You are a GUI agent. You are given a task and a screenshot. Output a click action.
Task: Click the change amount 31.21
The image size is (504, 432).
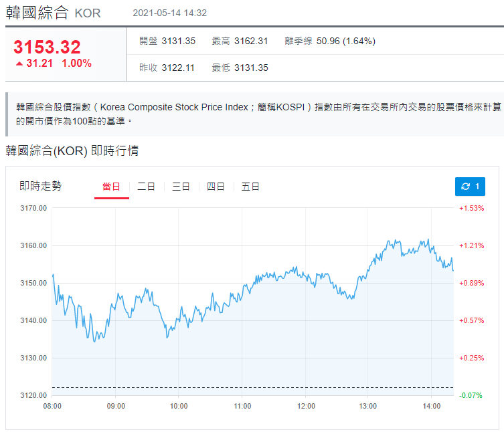coord(39,64)
